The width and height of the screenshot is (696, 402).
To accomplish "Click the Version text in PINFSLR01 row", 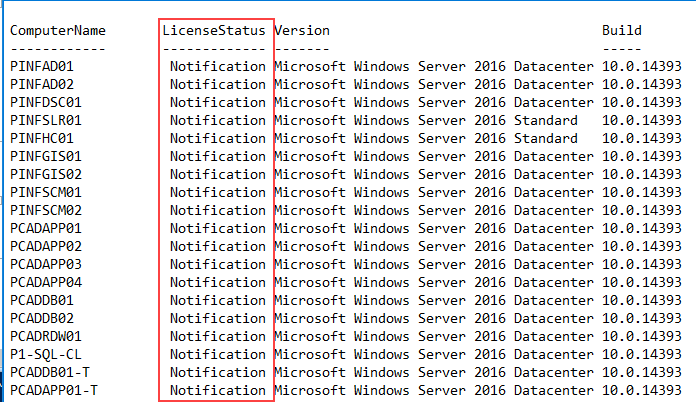I will (426, 120).
